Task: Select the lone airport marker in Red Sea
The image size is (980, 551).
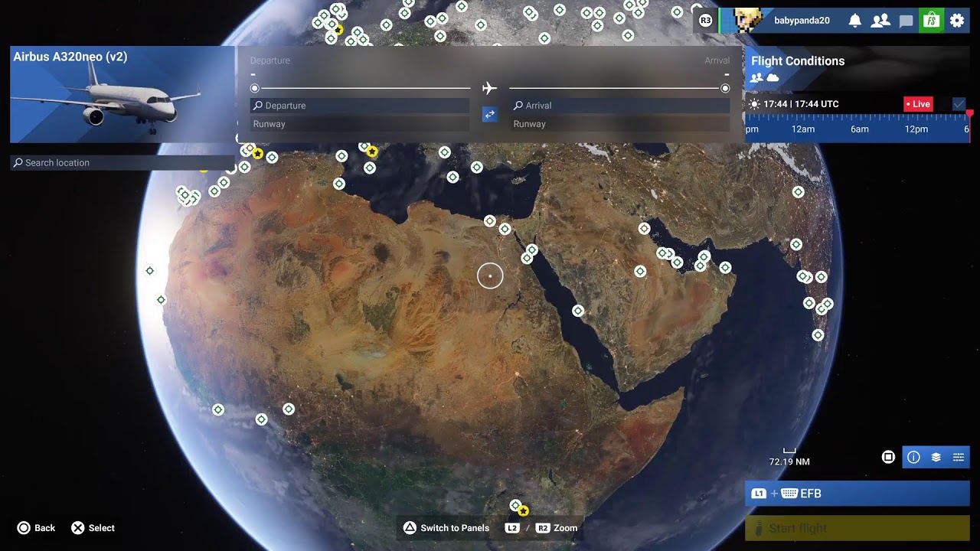Action: tap(578, 311)
